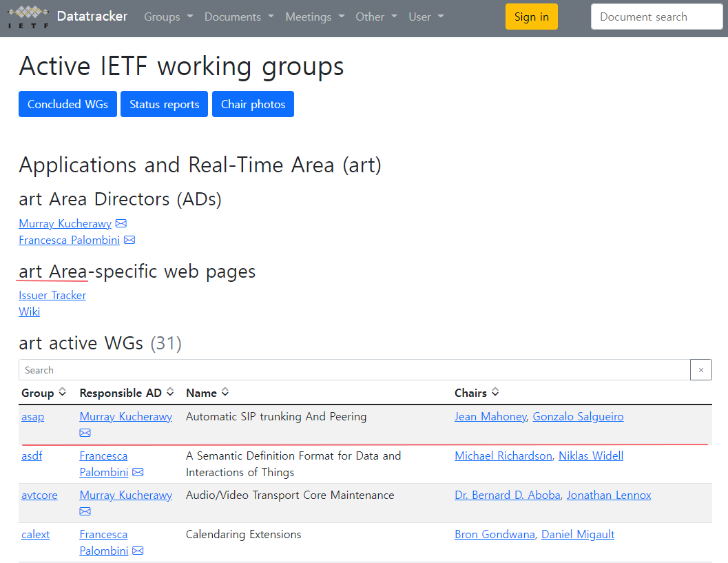Click 'Calendaring Extensions' name text
This screenshot has height=563, width=728.
tap(243, 534)
